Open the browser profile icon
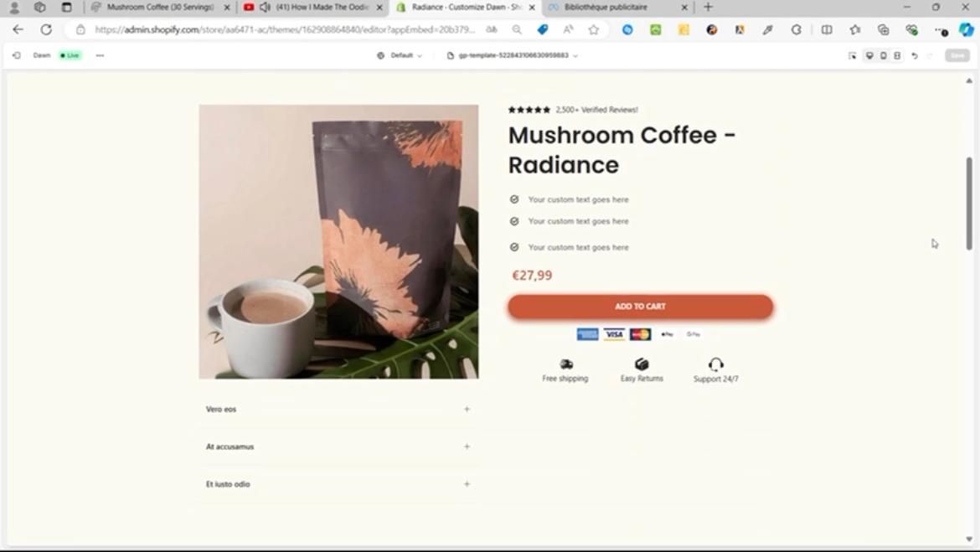The height and width of the screenshot is (552, 980). tap(13, 8)
